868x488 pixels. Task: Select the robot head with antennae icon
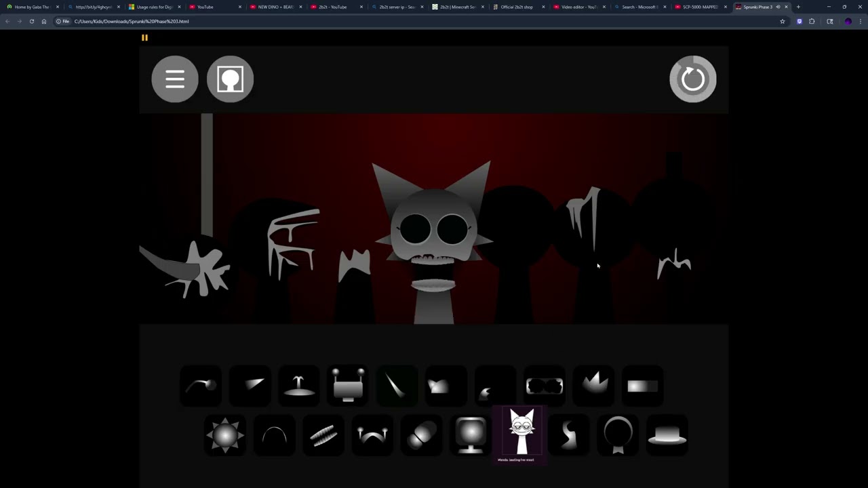pos(349,386)
